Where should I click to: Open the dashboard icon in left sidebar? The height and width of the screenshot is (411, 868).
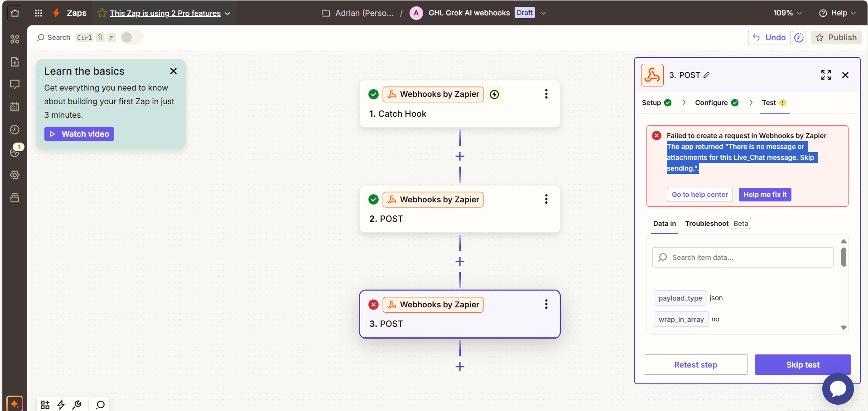15,39
